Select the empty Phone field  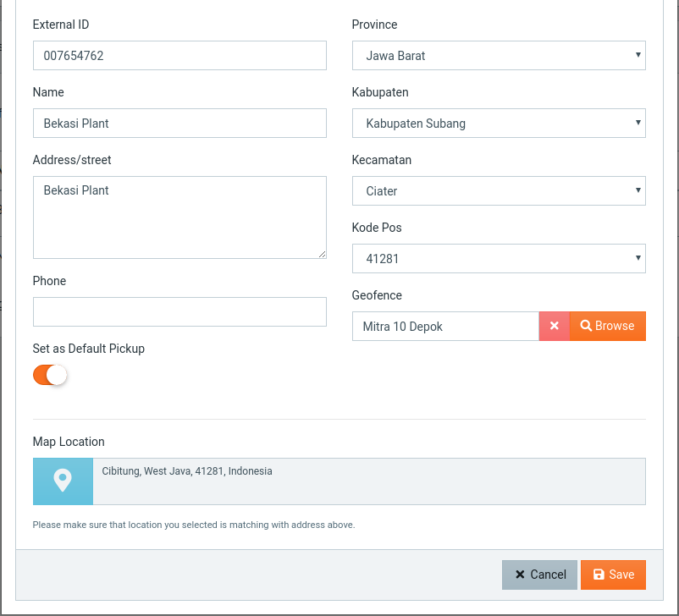179,311
